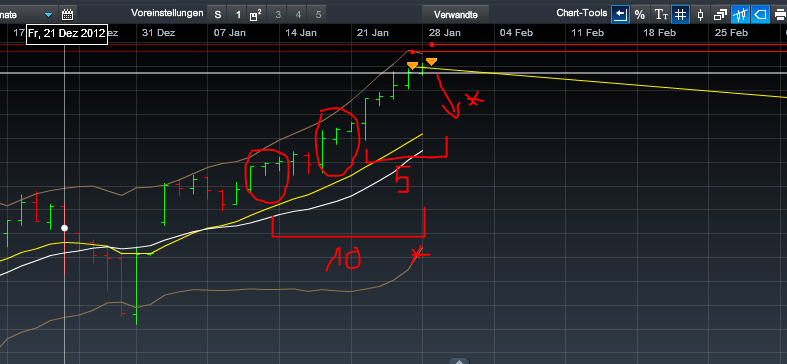787x364 pixels.
Task: Click the 25 Feb date label
Action: point(731,33)
